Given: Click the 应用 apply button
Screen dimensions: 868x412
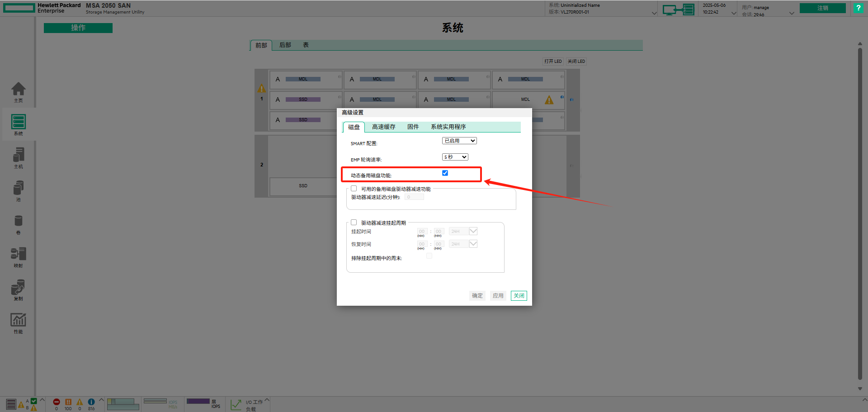Looking at the screenshot, I should pyautogui.click(x=498, y=296).
